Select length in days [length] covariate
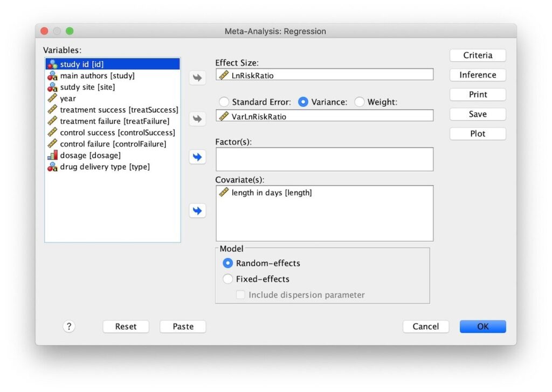Viewport: 552px width, 392px height. click(324, 192)
